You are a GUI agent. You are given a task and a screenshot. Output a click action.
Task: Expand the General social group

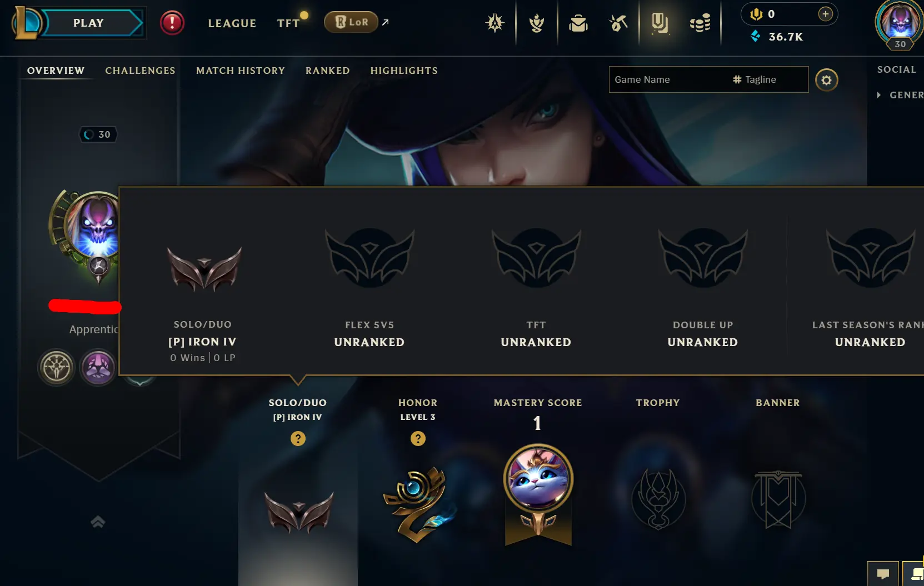[899, 95]
